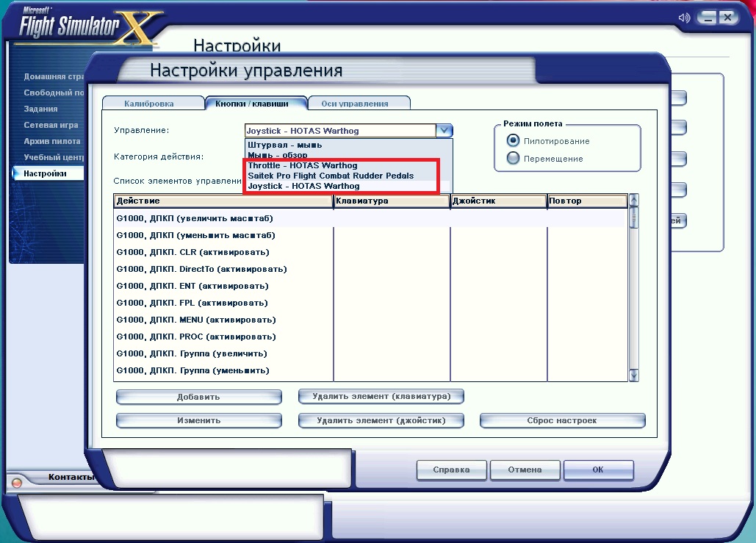The height and width of the screenshot is (543, 756).
Task: Click the Джойстик column header
Action: pos(499,201)
